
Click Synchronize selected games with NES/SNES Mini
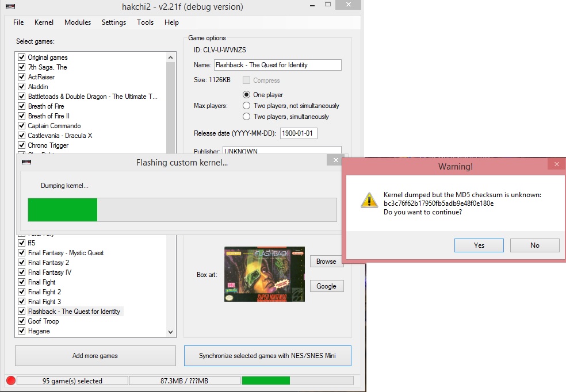click(x=267, y=356)
